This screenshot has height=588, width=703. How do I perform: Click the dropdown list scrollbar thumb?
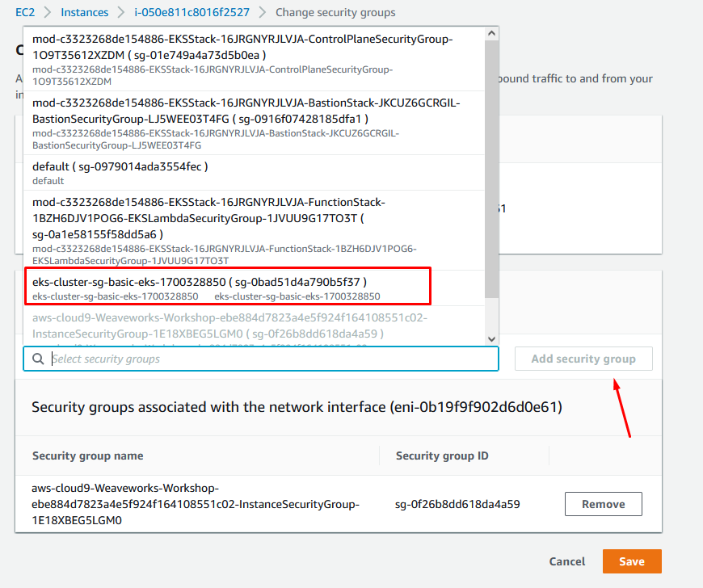click(x=492, y=169)
